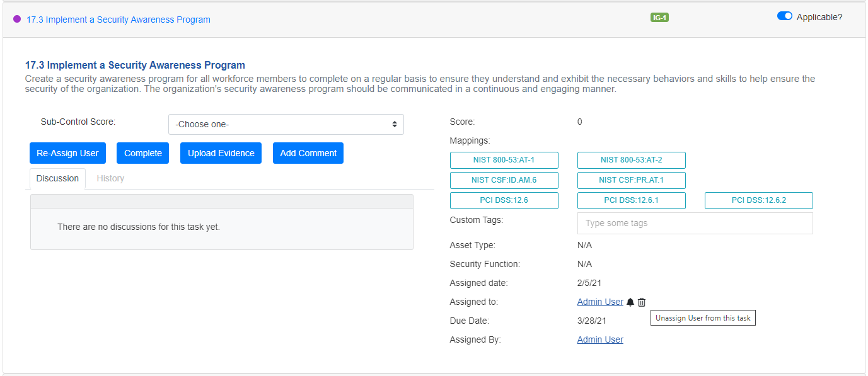Click the bell icon beside Admin User
This screenshot has height=376, width=868.
630,302
